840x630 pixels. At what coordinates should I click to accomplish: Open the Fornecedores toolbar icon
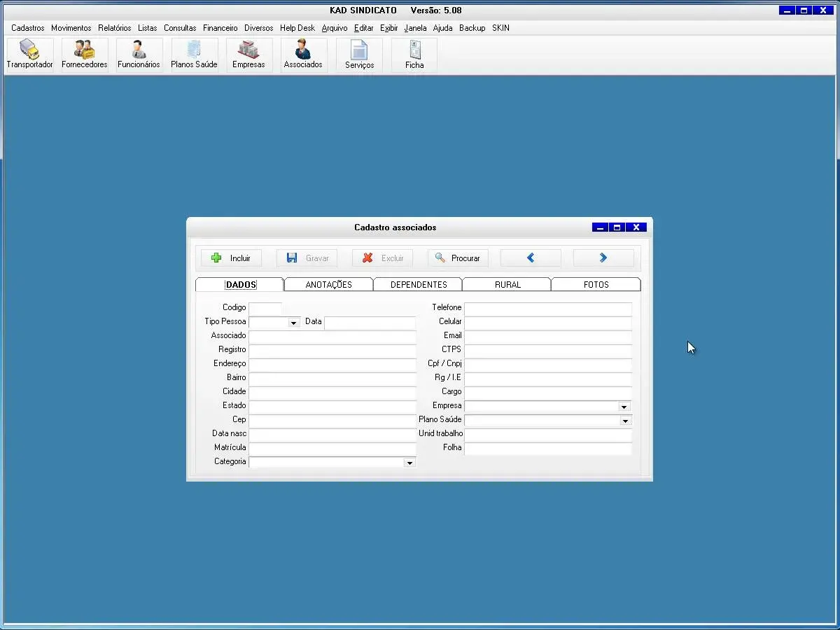click(x=85, y=55)
